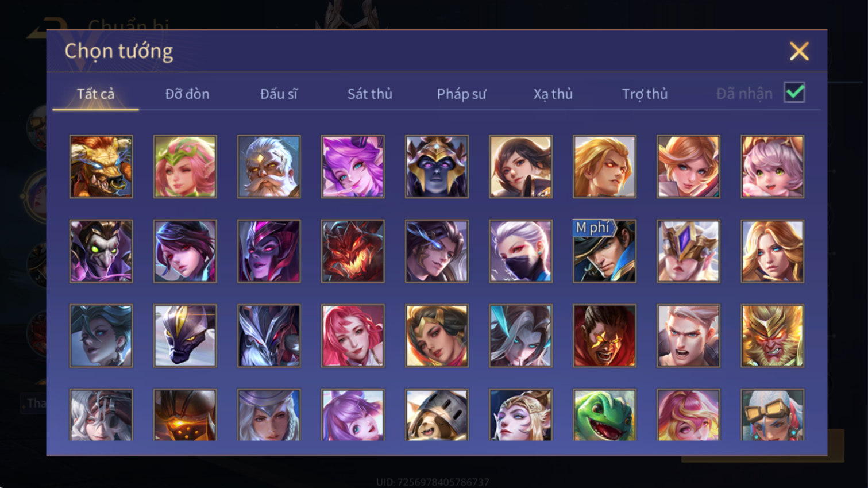Open the Sát thủ tab

coord(369,94)
